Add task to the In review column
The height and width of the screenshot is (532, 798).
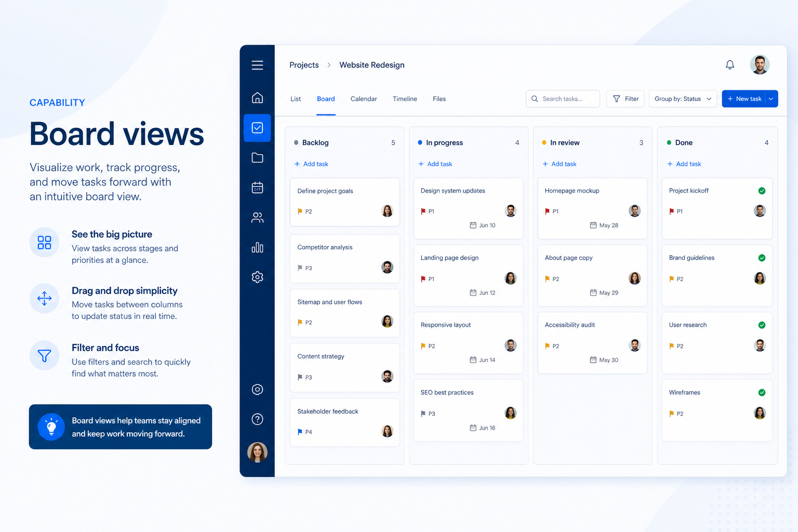[560, 164]
